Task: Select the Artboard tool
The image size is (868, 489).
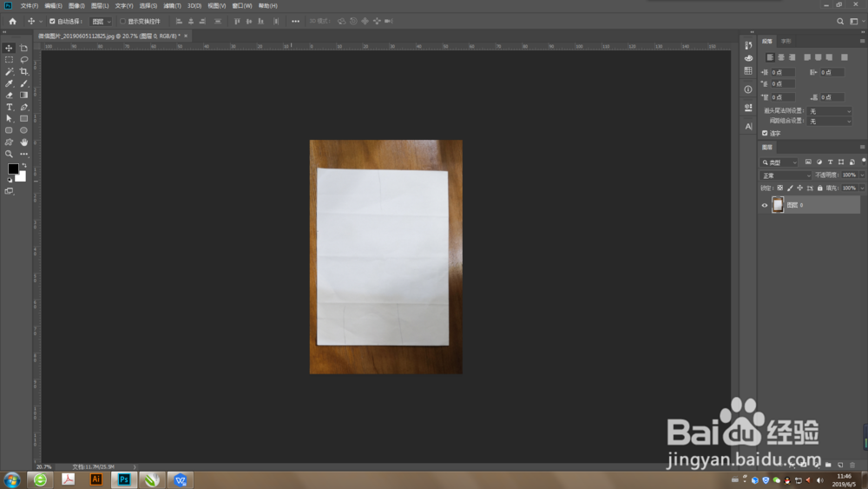Action: click(x=23, y=48)
